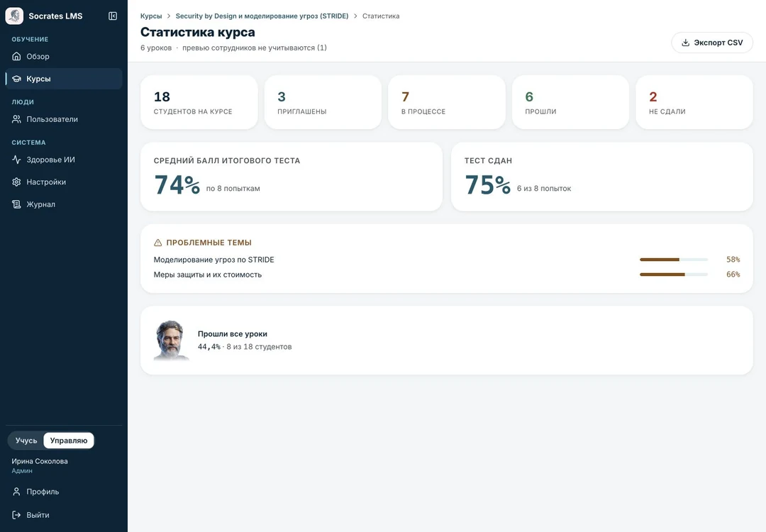Click the scroll icon beside Журнал
Screen dimensions: 766x532
tap(16, 204)
